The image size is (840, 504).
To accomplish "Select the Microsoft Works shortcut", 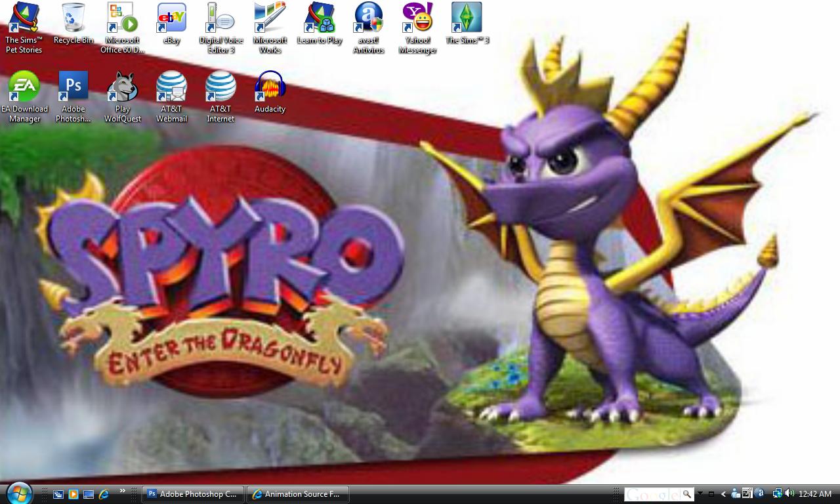I will pos(270,28).
